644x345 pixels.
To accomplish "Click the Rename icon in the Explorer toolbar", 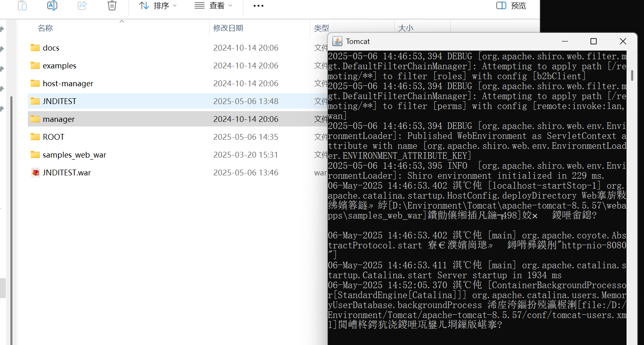I will pyautogui.click(x=52, y=5).
